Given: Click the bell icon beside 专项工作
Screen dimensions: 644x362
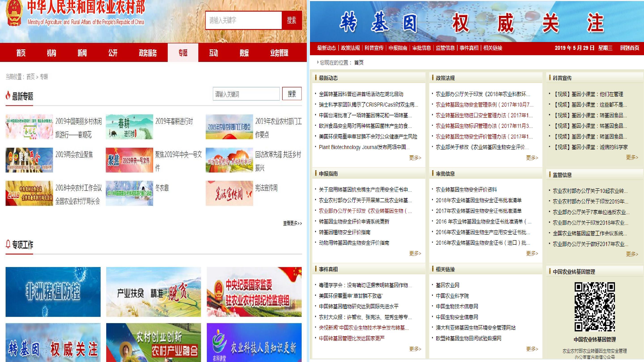Looking at the screenshot, I should pyautogui.click(x=8, y=244).
